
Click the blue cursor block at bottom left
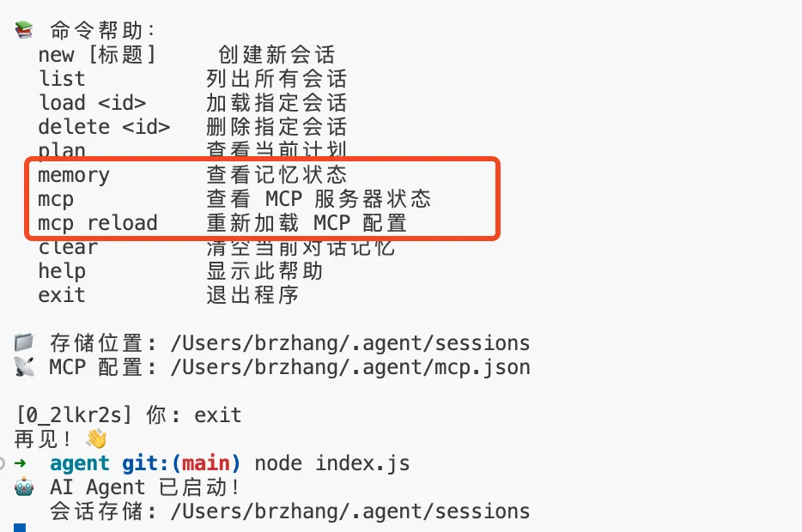point(20,528)
